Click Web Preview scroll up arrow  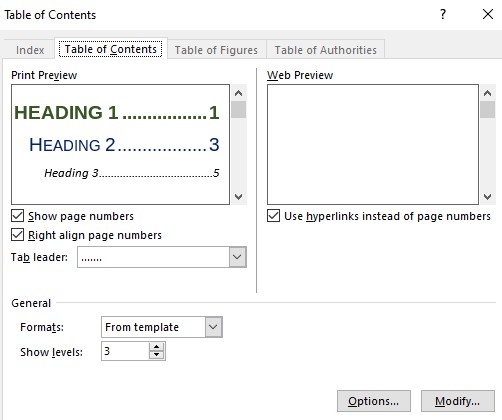coord(487,93)
